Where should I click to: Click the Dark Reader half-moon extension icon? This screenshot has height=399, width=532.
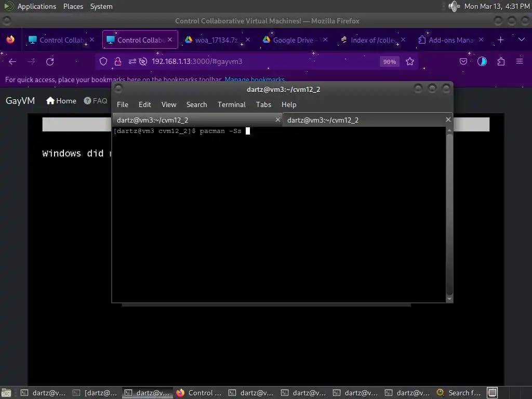[482, 61]
